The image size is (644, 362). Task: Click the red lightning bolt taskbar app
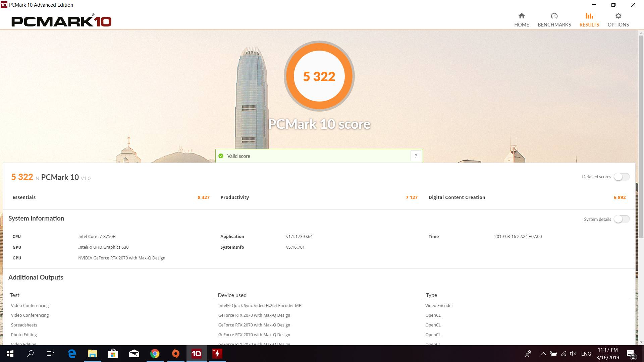[x=217, y=354]
